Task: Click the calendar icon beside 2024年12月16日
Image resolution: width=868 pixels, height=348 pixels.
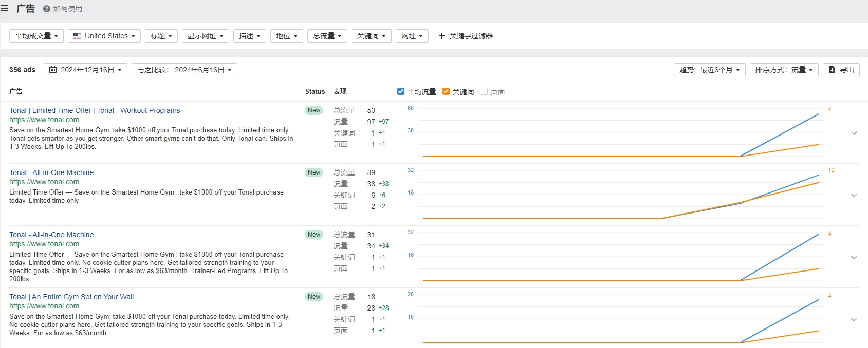Action: 53,70
